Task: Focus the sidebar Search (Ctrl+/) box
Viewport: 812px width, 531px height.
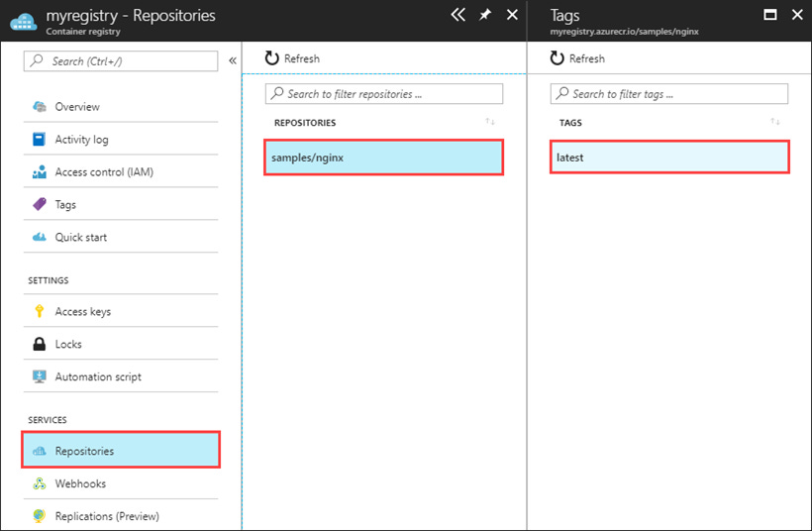Action: [x=121, y=61]
